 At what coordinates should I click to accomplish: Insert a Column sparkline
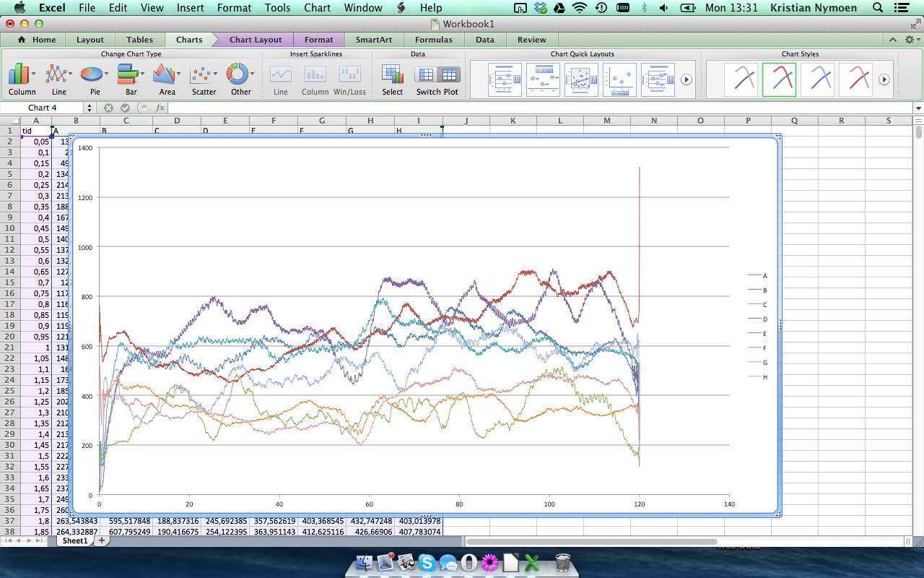point(315,79)
